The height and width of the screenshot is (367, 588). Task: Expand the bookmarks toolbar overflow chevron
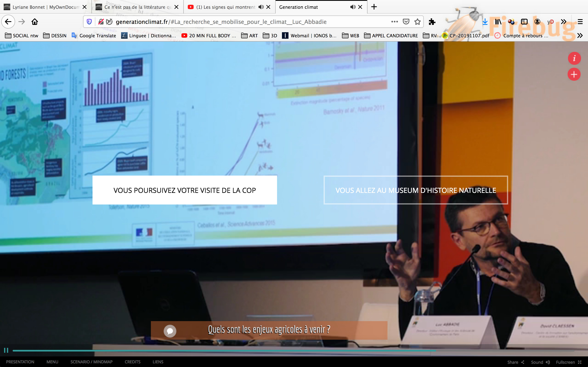click(580, 36)
